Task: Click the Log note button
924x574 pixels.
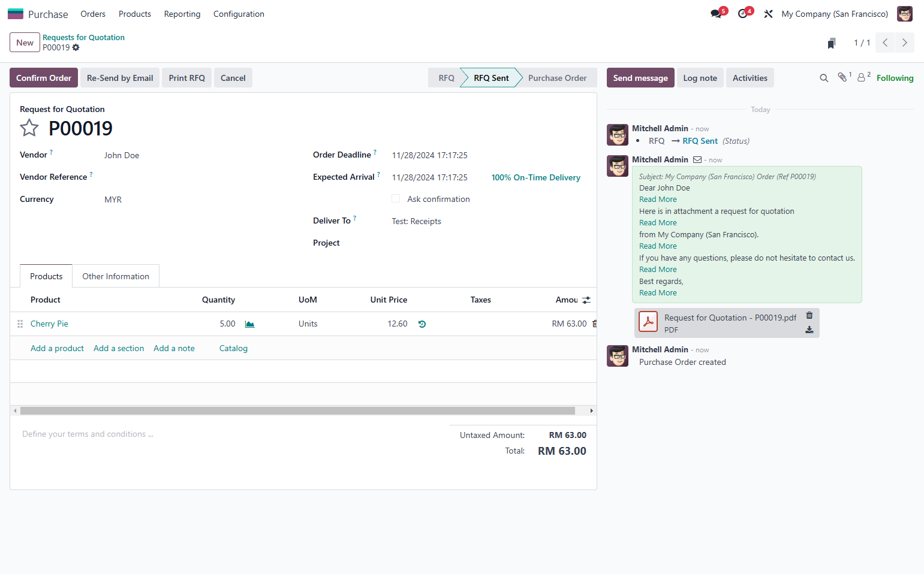Action: [700, 78]
